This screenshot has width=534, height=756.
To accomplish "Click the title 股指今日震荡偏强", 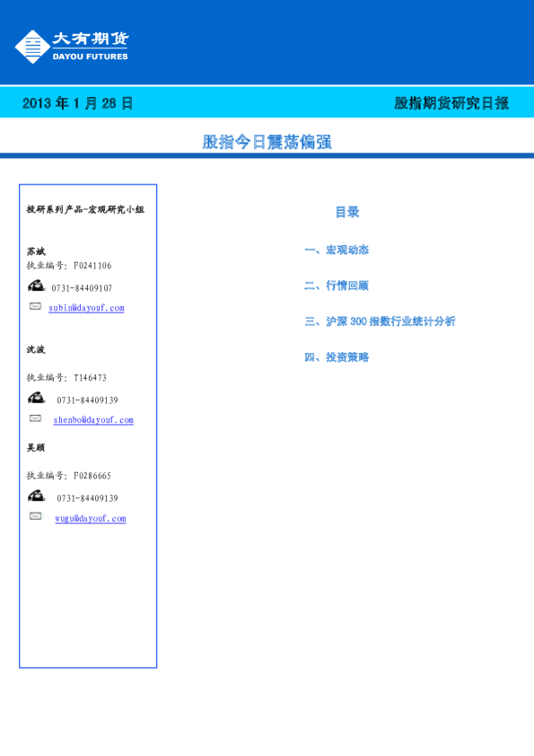I will pos(267,142).
